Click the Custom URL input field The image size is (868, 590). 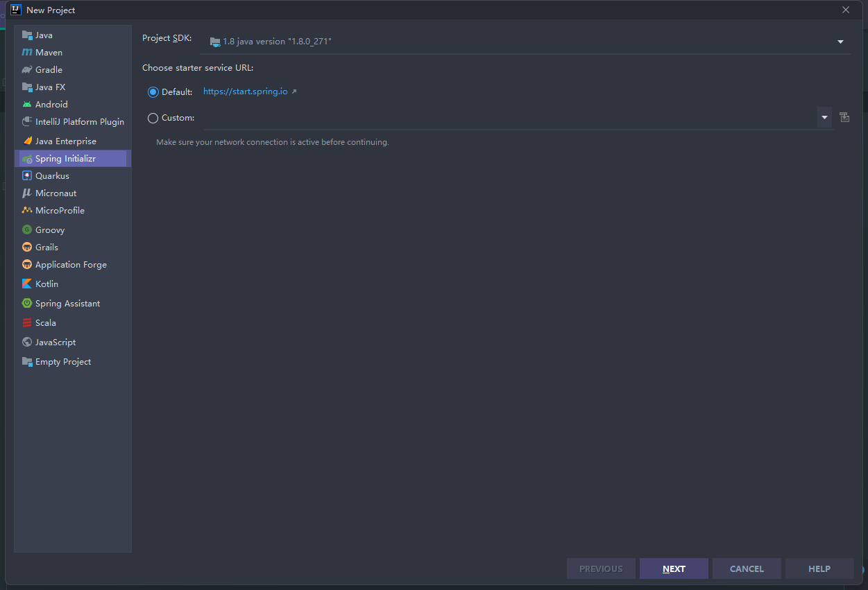pos(509,118)
